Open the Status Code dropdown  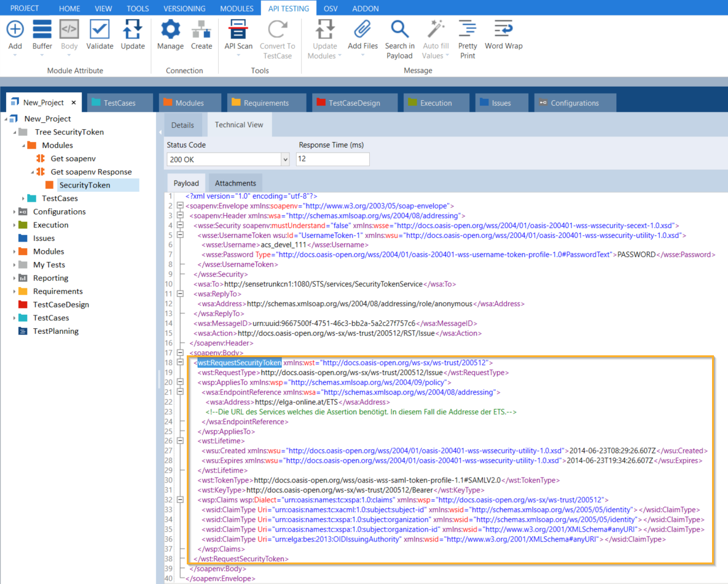coord(284,159)
